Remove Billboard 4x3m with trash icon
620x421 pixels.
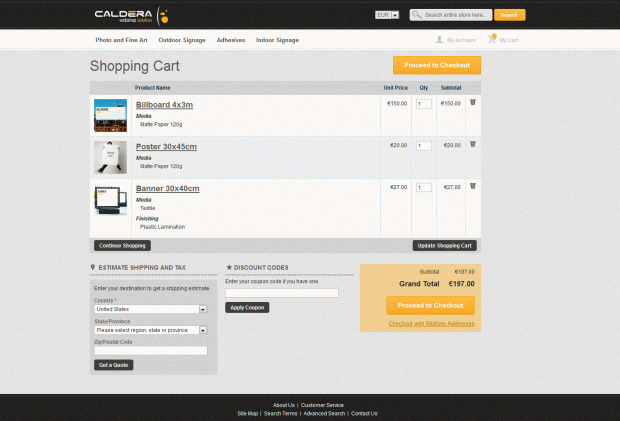473,102
